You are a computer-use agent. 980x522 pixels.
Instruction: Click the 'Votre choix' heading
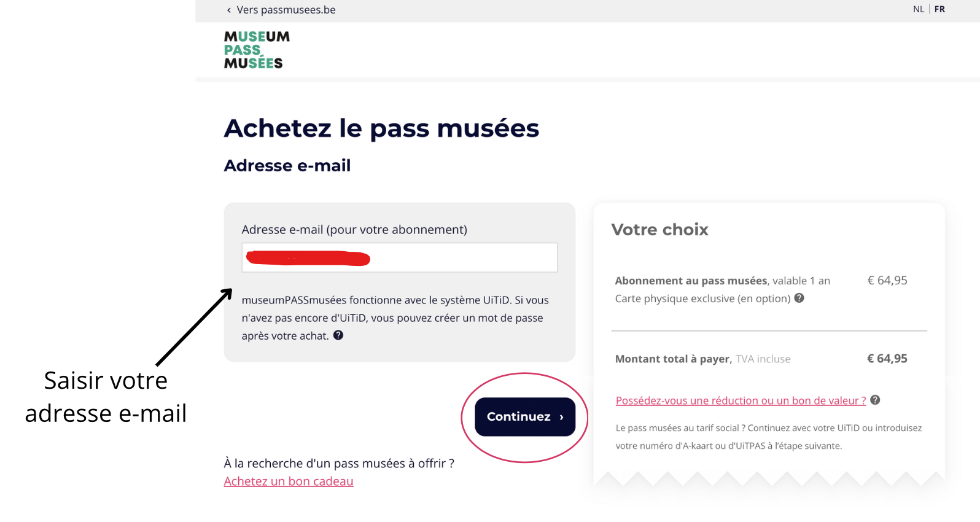[659, 230]
